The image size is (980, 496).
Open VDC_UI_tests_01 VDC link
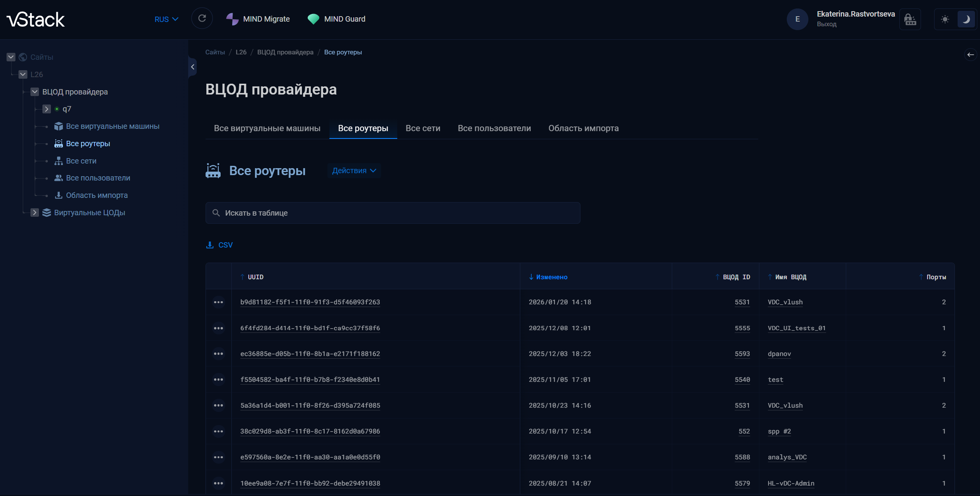coord(796,328)
